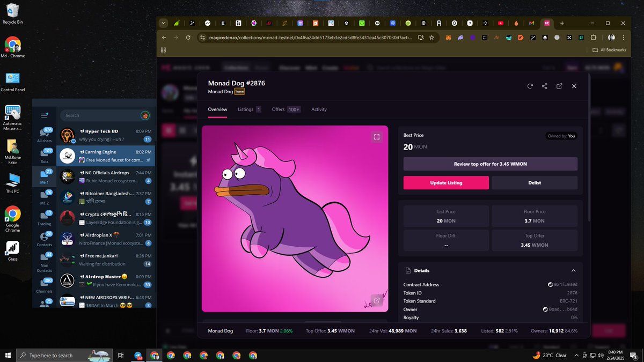Open the NFT in a new window
644x362 pixels.
click(x=559, y=86)
